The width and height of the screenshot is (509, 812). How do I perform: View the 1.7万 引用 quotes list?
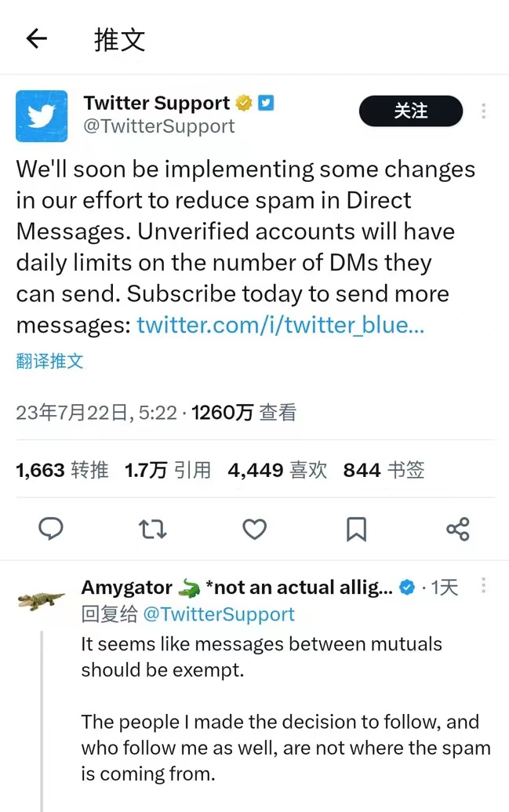[168, 470]
